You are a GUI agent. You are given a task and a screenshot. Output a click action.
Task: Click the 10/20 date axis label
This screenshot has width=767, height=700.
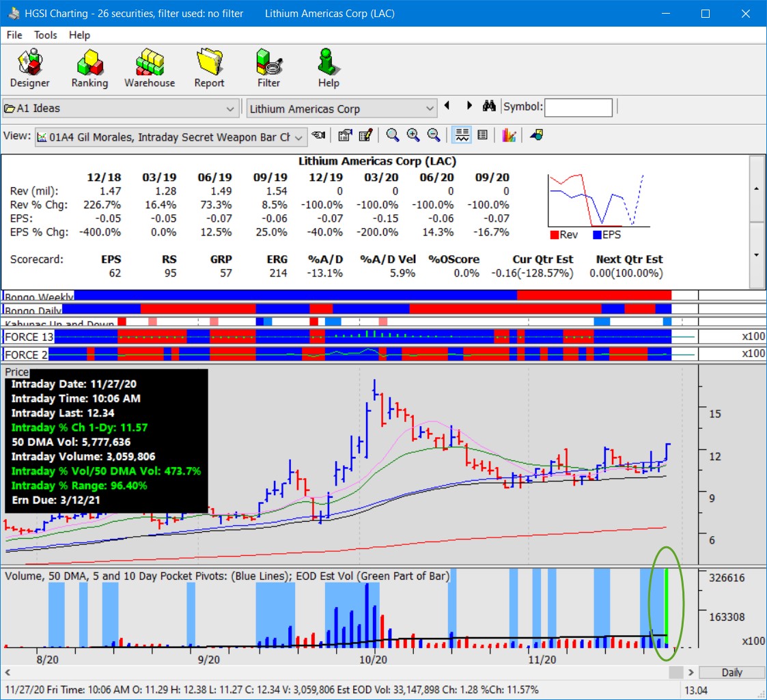coord(373,660)
